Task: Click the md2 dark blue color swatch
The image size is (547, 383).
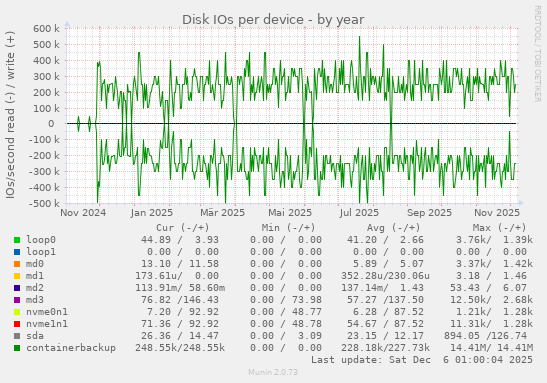Action: pos(17,288)
